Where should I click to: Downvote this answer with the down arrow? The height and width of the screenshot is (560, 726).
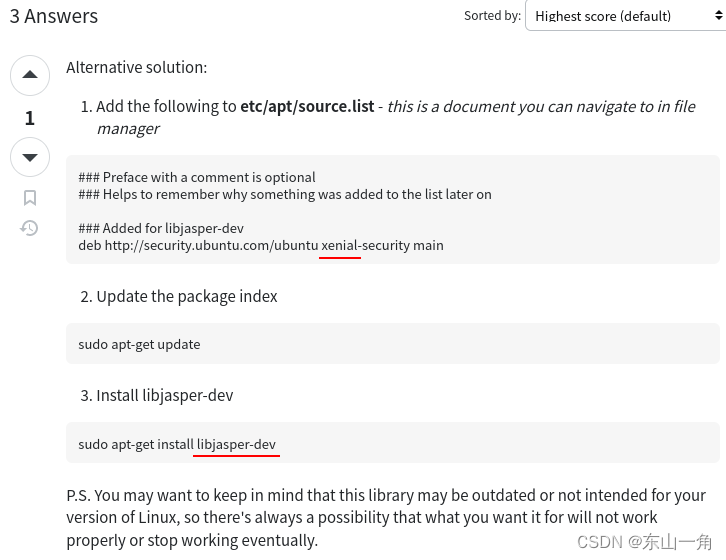[x=30, y=157]
